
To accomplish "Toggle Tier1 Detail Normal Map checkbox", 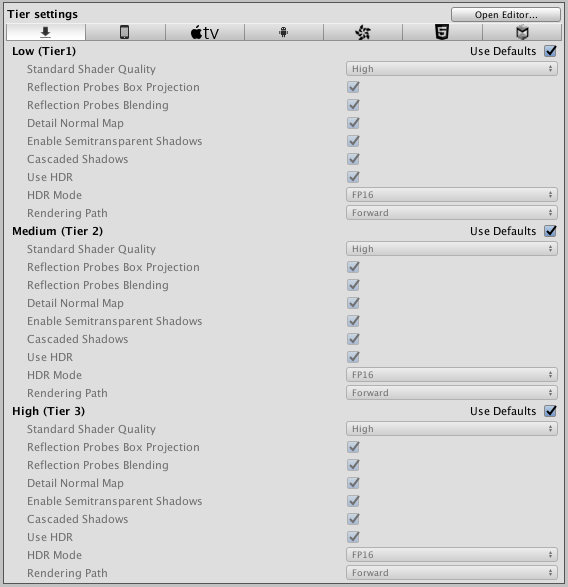I will [x=353, y=123].
